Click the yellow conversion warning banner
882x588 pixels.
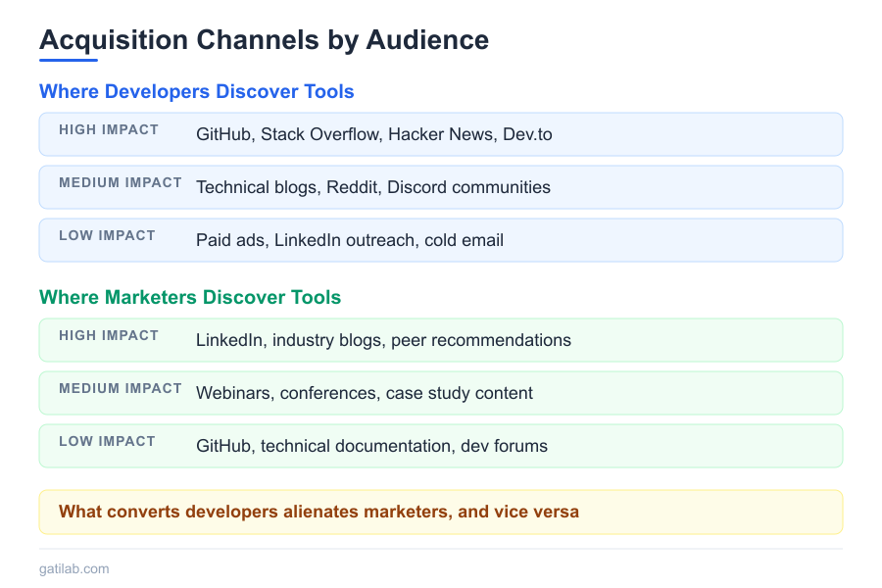441,512
